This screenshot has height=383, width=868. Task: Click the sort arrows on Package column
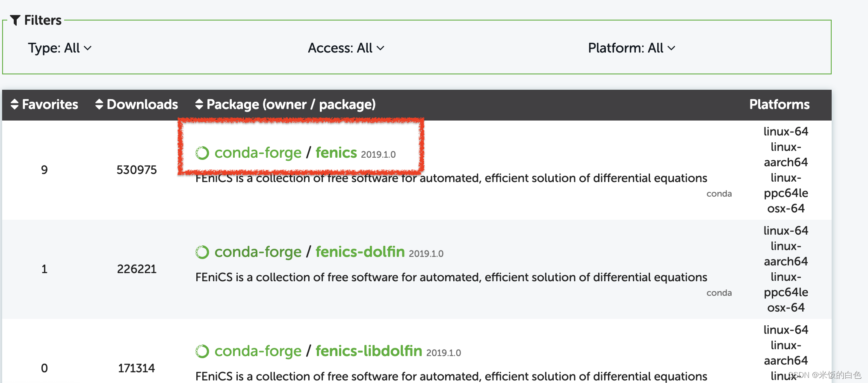pos(199,104)
